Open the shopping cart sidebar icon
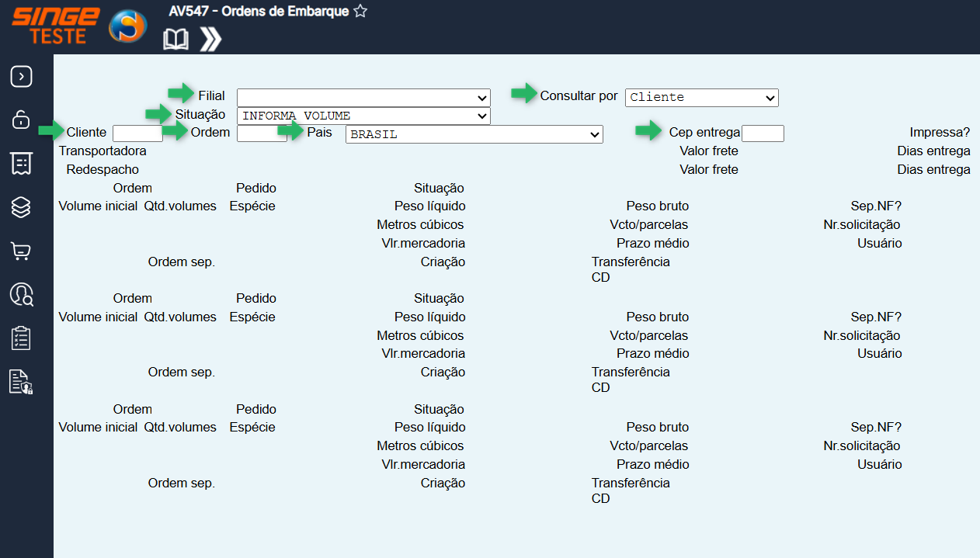 (21, 251)
